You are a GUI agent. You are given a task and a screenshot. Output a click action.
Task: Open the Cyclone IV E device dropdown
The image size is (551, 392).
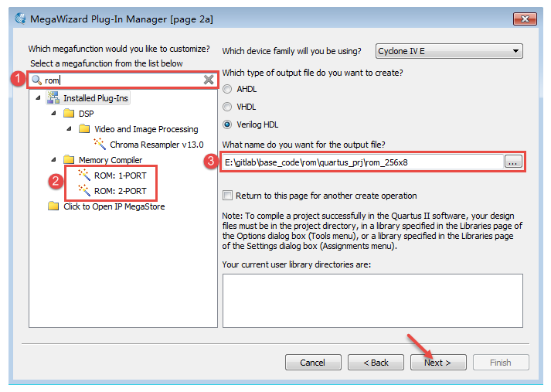pyautogui.click(x=449, y=51)
